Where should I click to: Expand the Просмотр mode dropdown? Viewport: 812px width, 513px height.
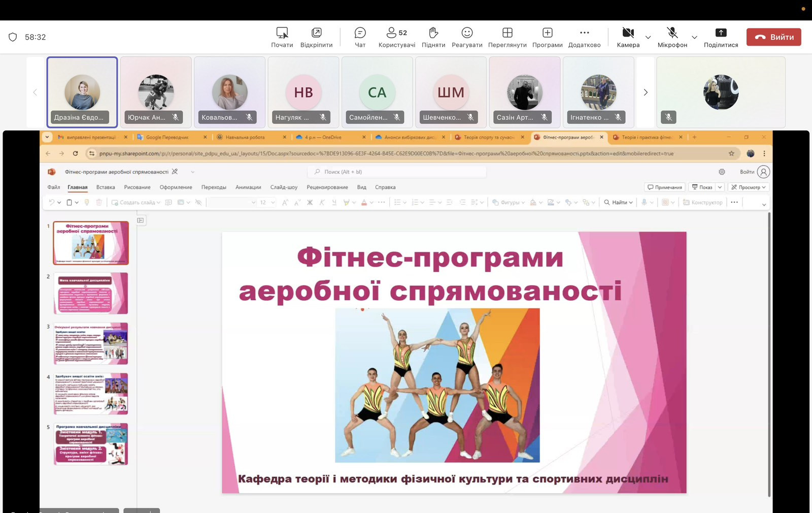763,187
